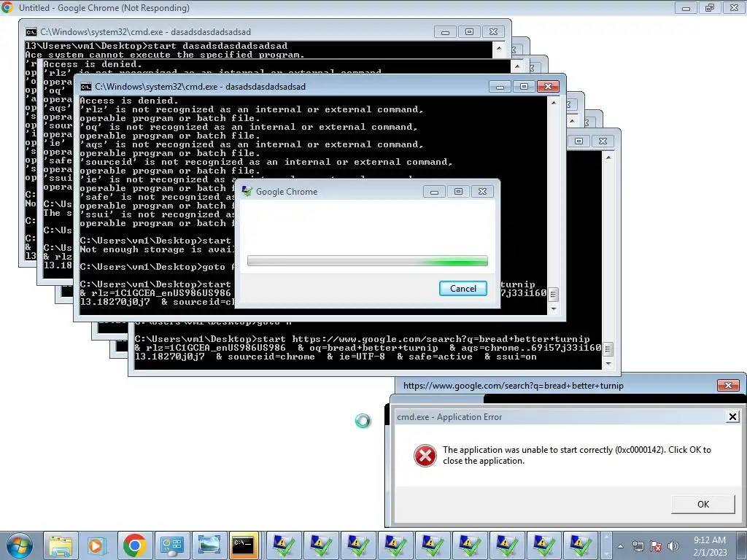Close the Untitled - Google Chrome window
Image resolution: width=747 pixels, height=560 pixels.
pos(734,8)
